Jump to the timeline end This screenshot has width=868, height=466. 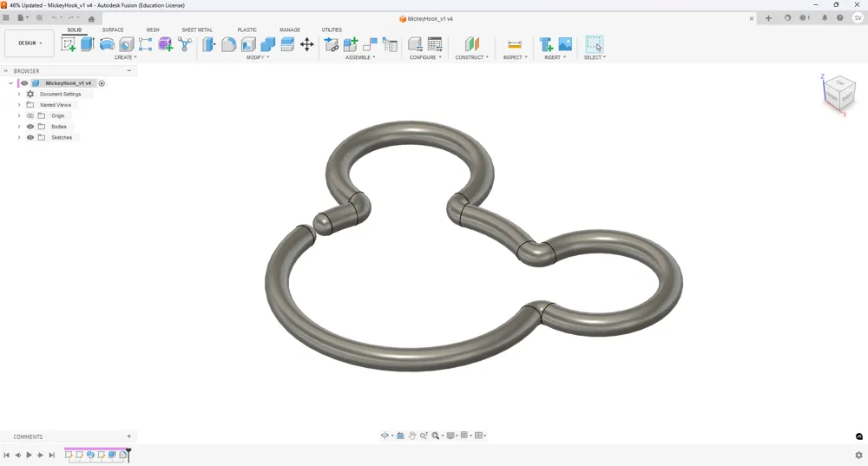click(x=51, y=455)
